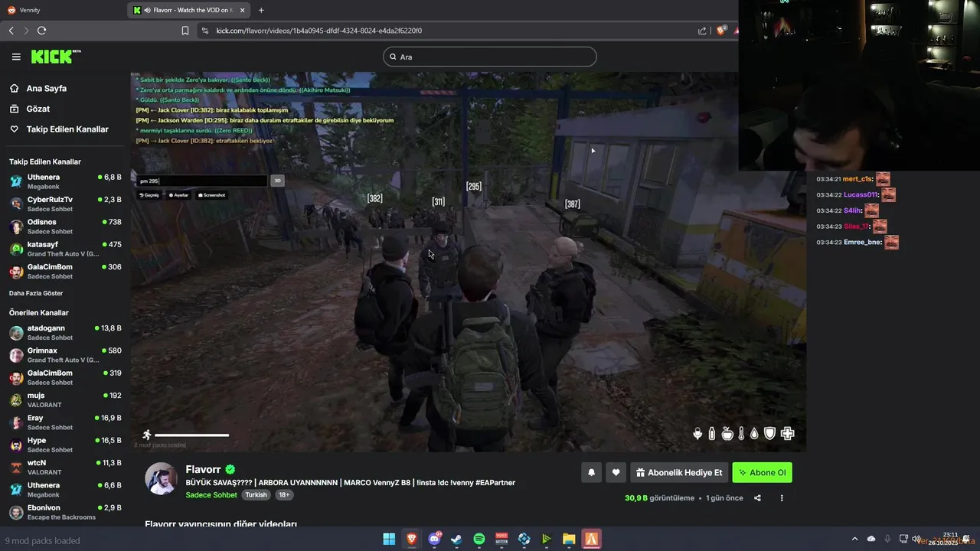Show hidden system tray icons

click(854, 539)
